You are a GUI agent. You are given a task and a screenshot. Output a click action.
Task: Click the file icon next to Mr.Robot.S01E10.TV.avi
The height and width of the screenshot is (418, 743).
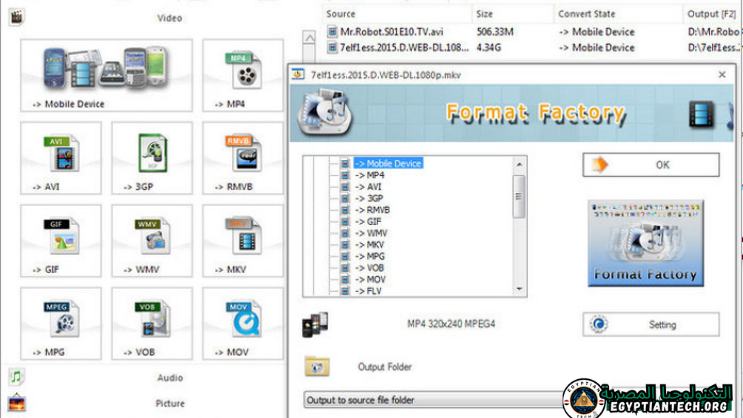332,32
